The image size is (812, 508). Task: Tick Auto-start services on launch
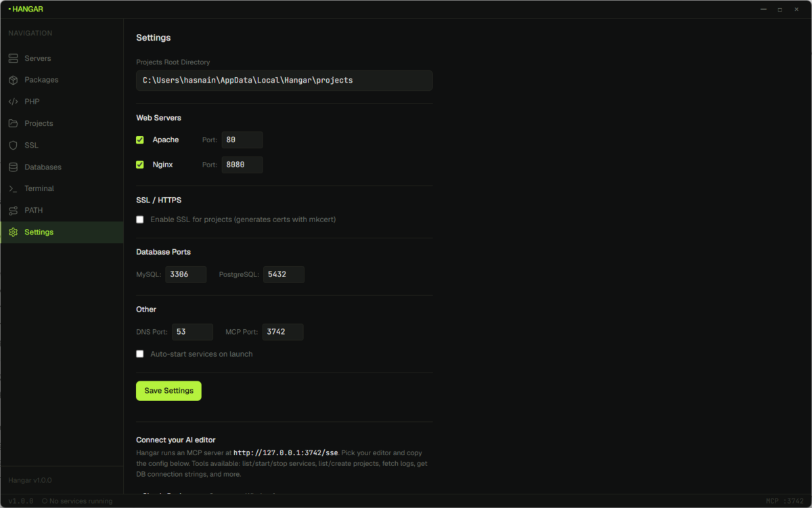point(140,354)
